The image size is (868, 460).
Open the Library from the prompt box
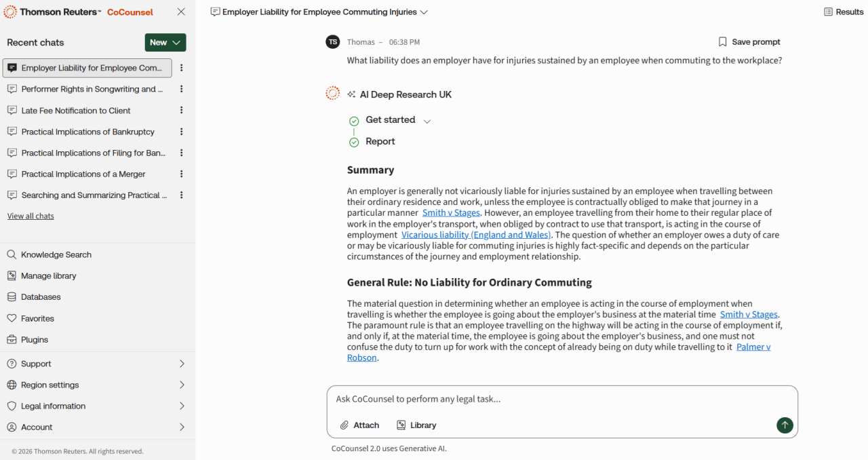point(416,425)
